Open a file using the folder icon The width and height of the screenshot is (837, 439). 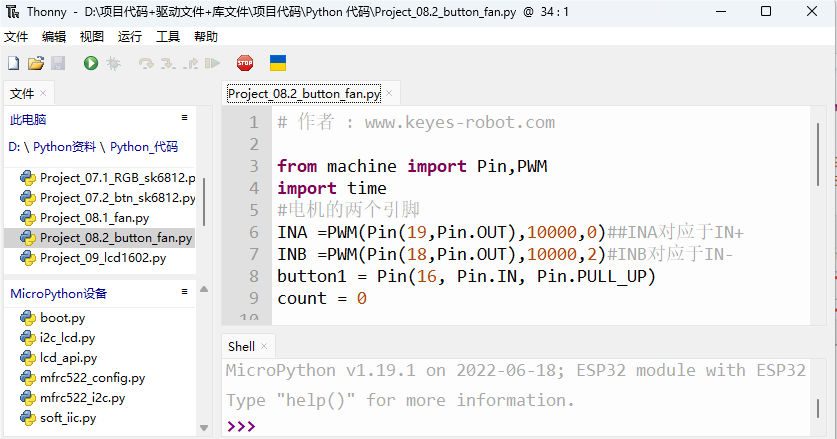click(x=36, y=63)
